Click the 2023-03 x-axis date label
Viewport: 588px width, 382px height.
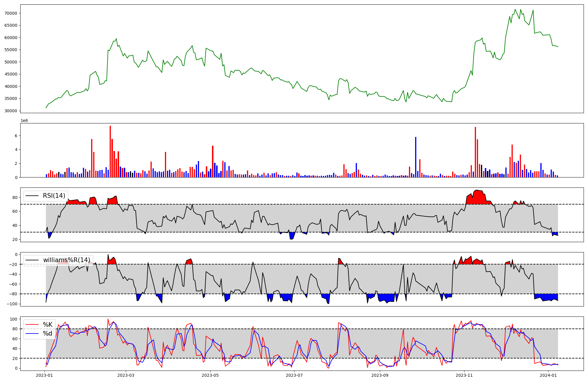pos(126,375)
